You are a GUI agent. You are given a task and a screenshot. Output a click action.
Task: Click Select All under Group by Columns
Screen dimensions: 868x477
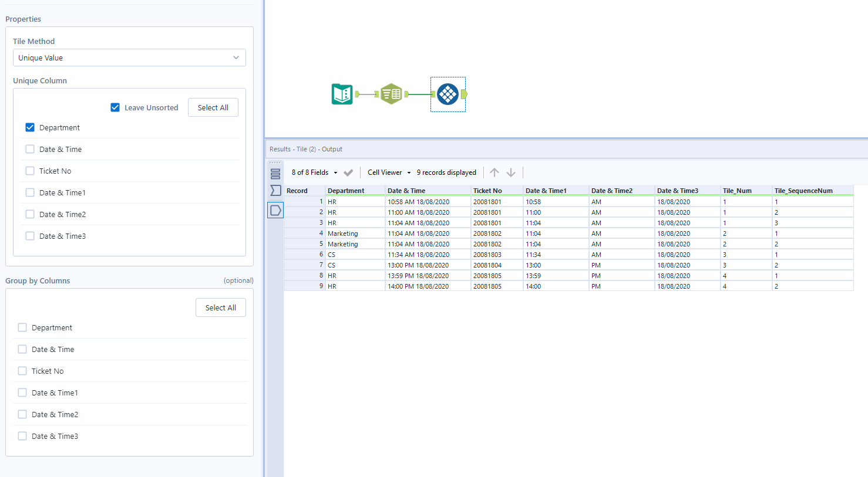(220, 307)
